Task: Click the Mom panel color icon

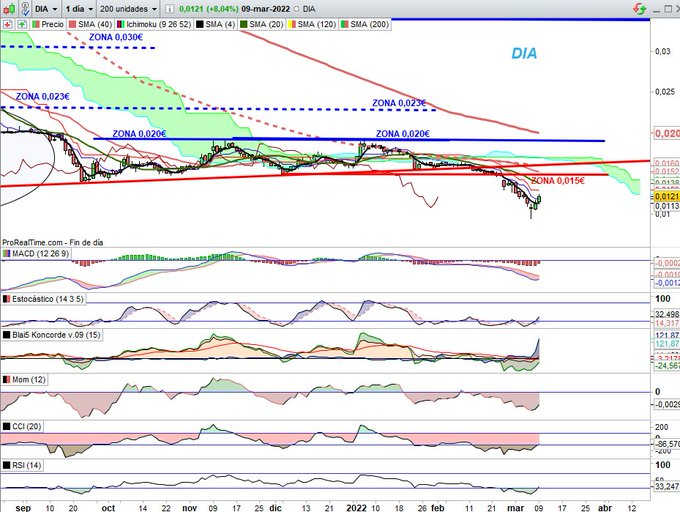Action: click(7, 380)
